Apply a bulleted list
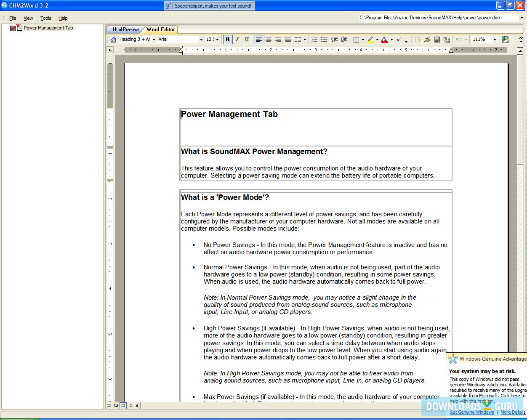This screenshot has width=527, height=420. click(323, 39)
